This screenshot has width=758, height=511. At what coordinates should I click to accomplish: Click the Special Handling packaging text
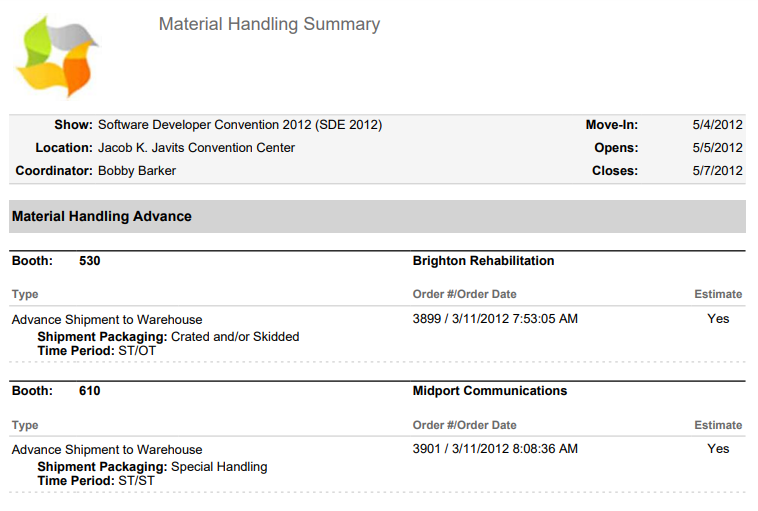click(x=219, y=467)
